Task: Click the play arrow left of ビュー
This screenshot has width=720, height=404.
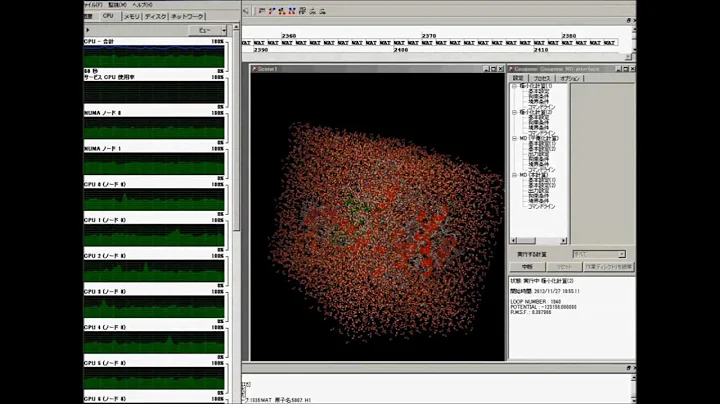Action: (88, 30)
